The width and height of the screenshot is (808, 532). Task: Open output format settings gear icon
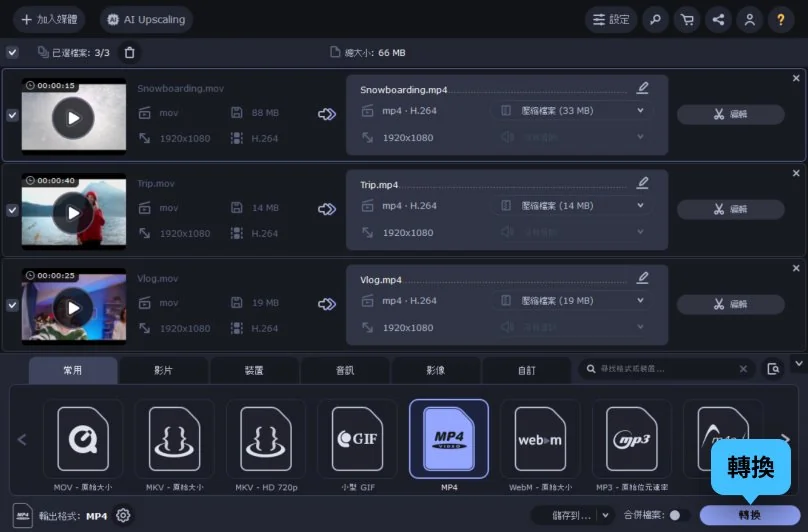tap(123, 516)
